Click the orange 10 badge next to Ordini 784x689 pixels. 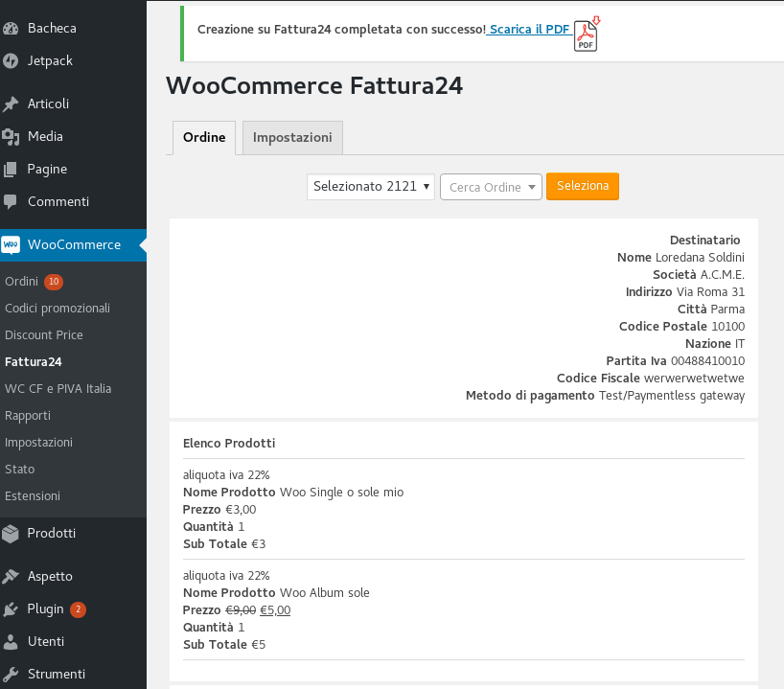[54, 282]
